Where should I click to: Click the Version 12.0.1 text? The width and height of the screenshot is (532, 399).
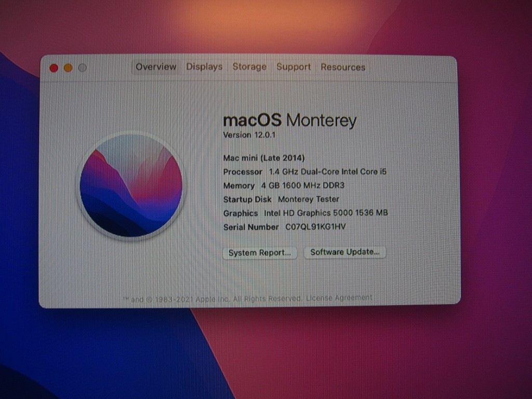point(249,135)
